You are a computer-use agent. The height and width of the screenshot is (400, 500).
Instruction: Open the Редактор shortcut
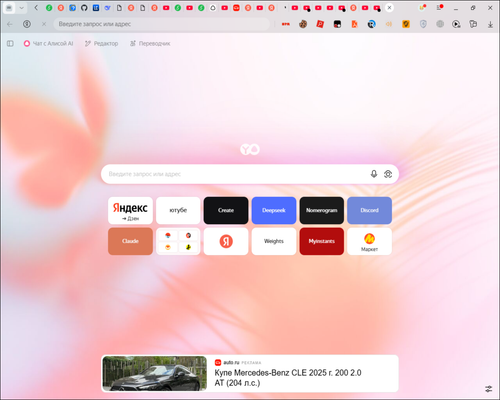101,43
